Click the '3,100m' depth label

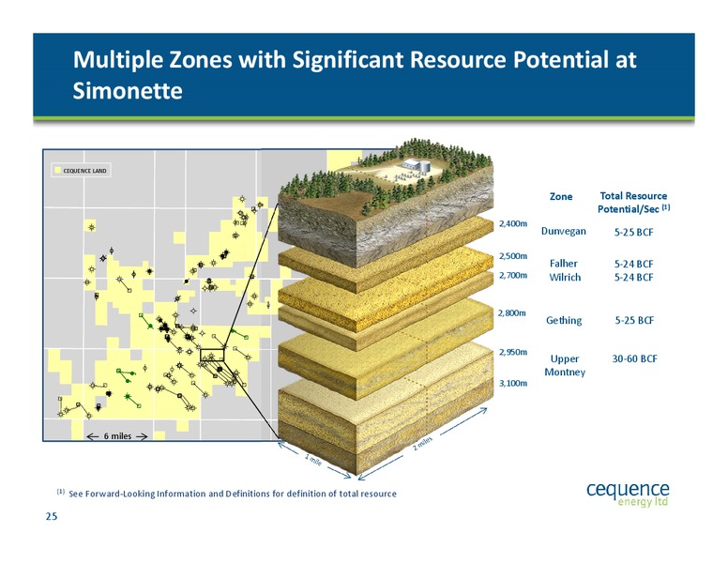pos(513,383)
